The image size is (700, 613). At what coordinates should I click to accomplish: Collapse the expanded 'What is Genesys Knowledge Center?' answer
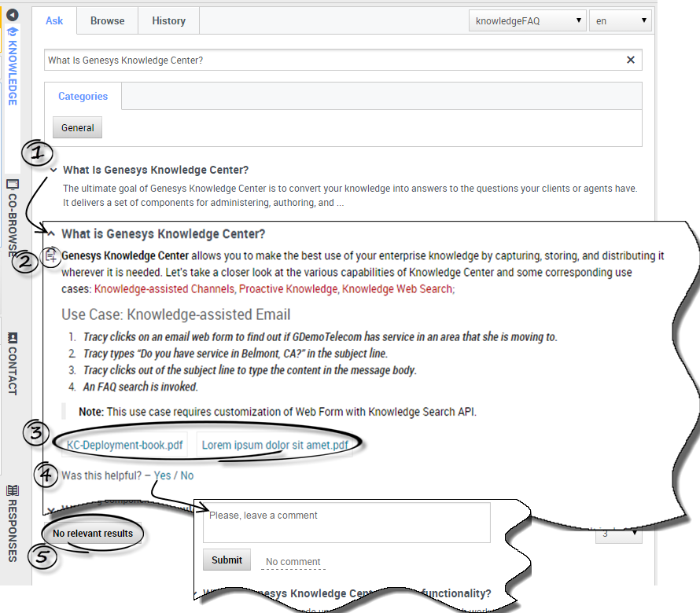pyautogui.click(x=51, y=233)
